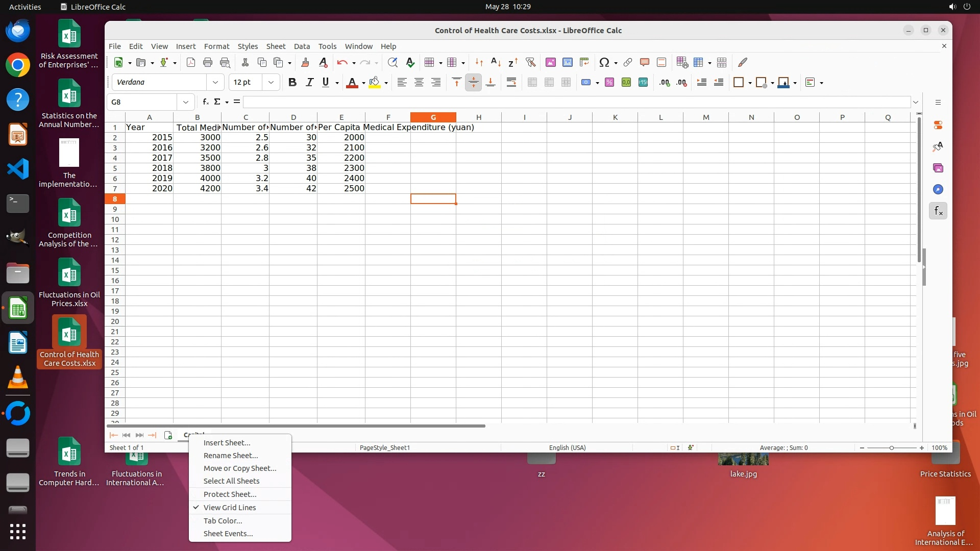The height and width of the screenshot is (551, 980).
Task: Click the Clone Formatting paintbrush icon
Action: [x=305, y=62]
